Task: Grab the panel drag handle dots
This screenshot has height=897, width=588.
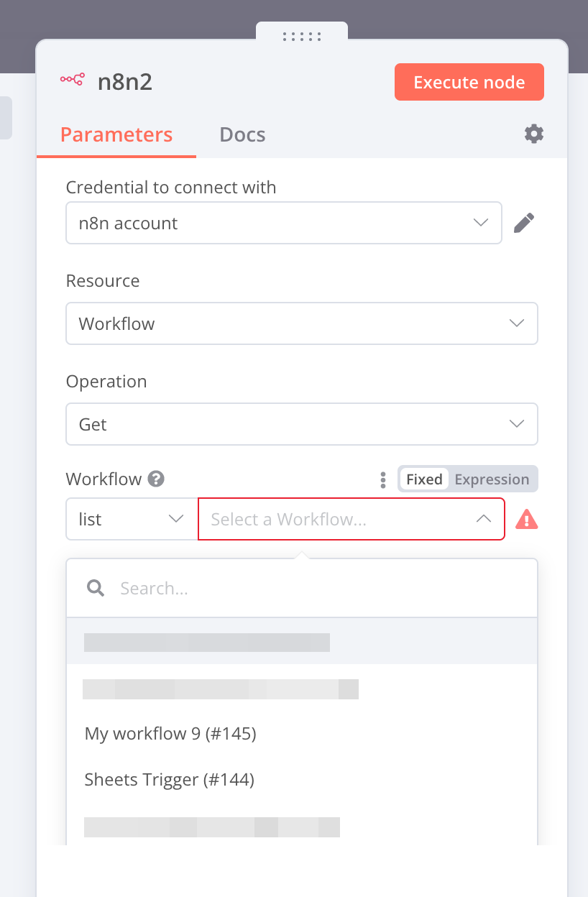Action: point(301,36)
